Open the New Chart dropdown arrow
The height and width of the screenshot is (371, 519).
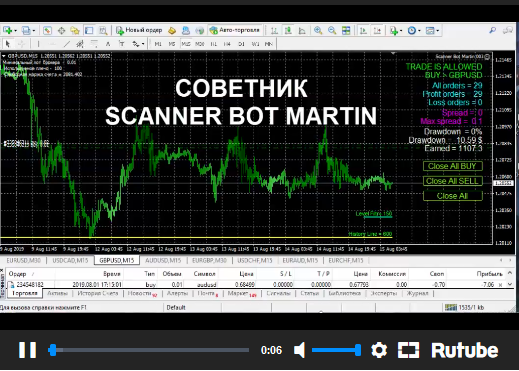(x=15, y=31)
